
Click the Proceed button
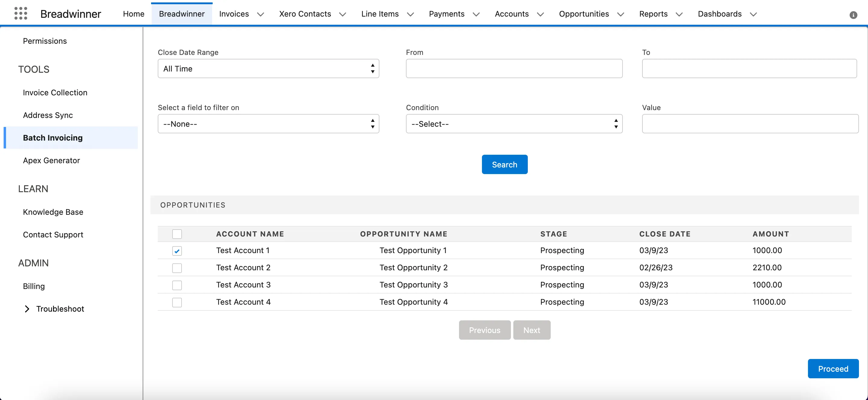click(x=833, y=368)
